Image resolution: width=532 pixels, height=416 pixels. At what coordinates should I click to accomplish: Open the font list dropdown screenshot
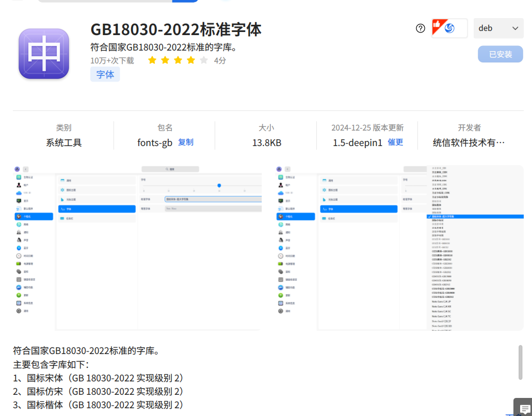pyautogui.click(x=399, y=248)
